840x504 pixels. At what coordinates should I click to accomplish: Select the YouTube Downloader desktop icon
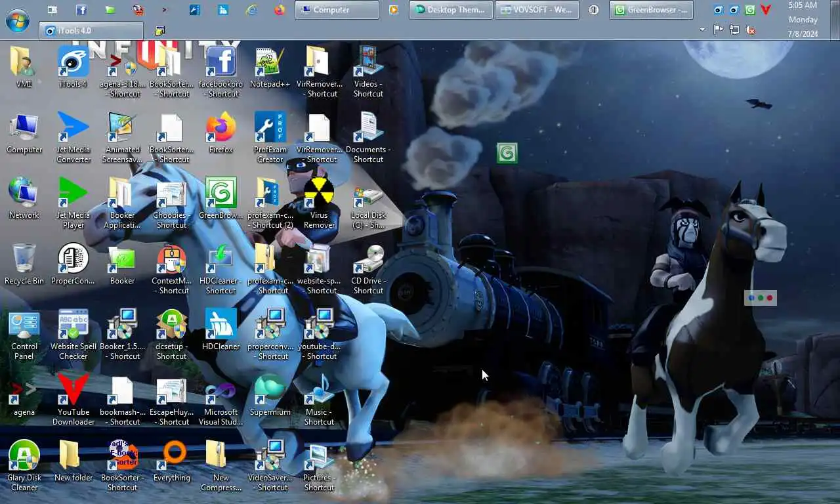point(73,400)
